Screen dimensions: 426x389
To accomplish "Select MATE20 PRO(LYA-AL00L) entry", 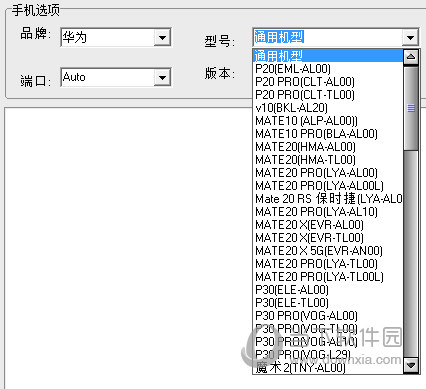I will point(328,186).
